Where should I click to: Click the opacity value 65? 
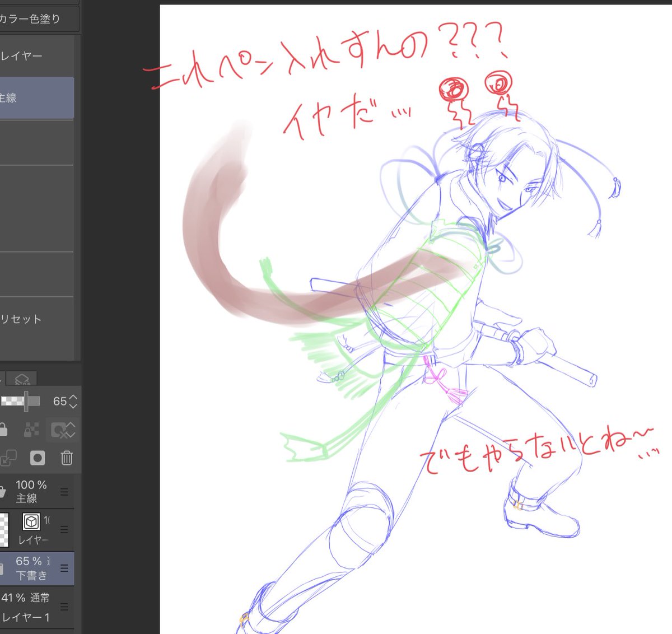point(59,402)
